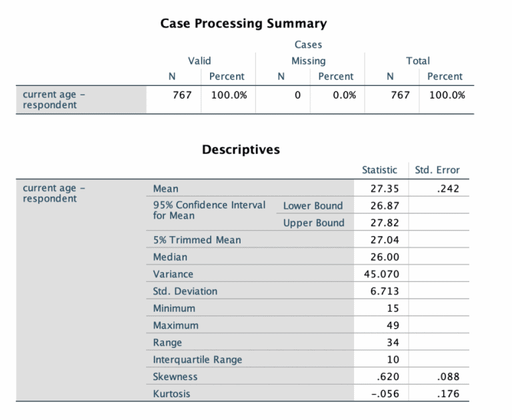Select the Missing column header
The height and width of the screenshot is (420, 512).
pos(308,61)
